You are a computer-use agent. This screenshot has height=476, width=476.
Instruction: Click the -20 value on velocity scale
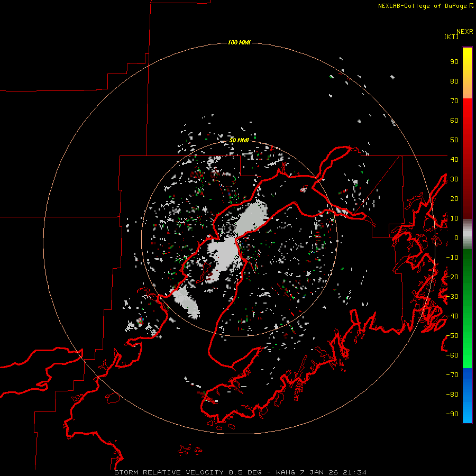coord(452,277)
